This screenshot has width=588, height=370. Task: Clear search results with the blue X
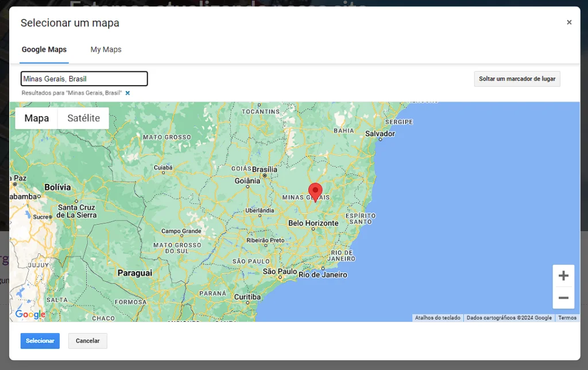click(127, 93)
